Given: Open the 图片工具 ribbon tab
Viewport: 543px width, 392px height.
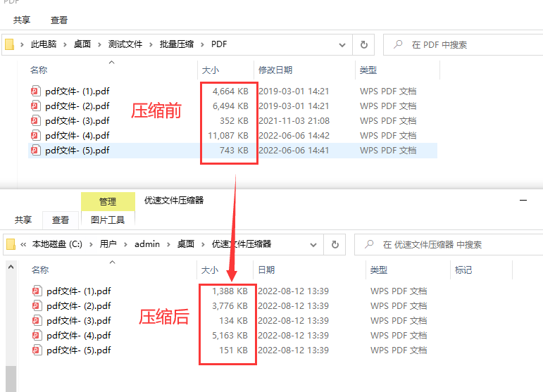Looking at the screenshot, I should (108, 220).
